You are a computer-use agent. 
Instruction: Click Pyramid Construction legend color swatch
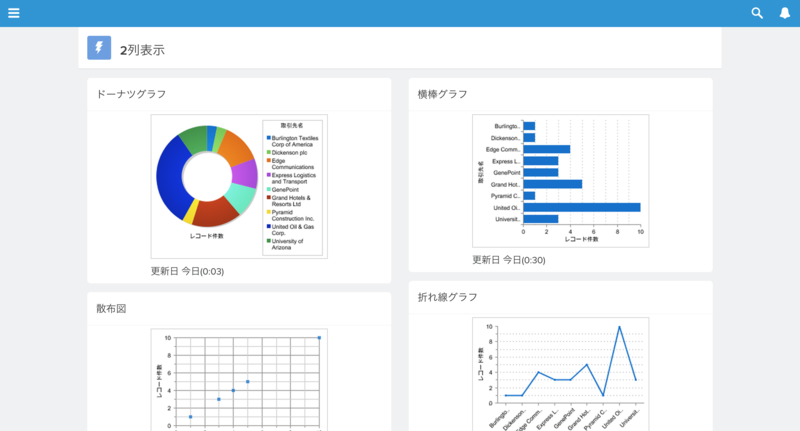pyautogui.click(x=269, y=212)
